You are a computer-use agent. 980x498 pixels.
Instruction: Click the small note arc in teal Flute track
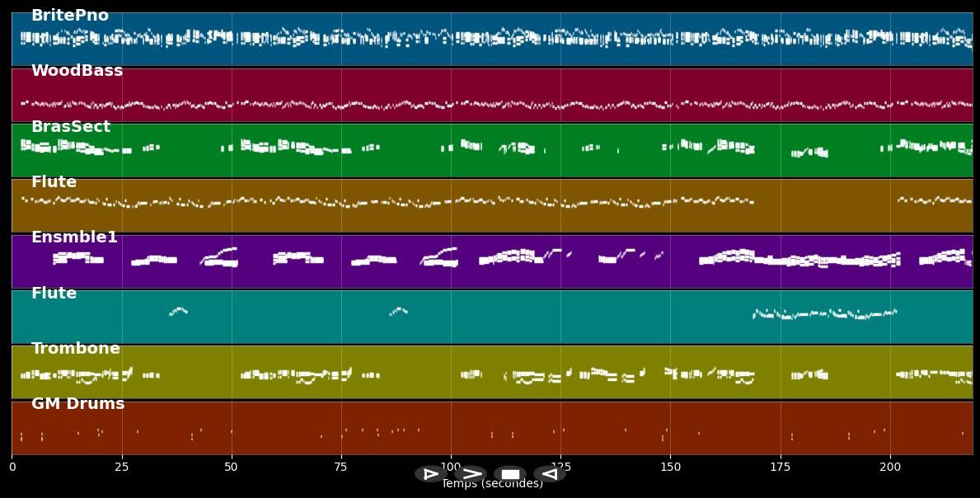179,311
